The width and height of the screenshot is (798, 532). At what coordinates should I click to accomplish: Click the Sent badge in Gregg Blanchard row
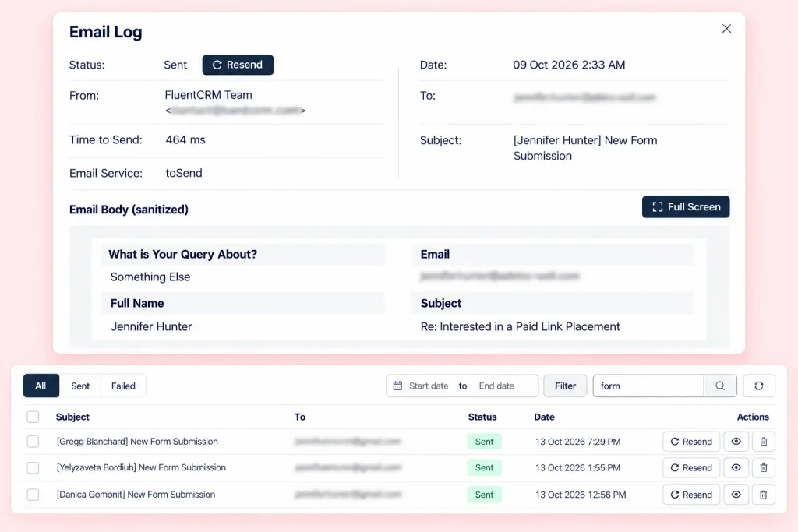pyautogui.click(x=485, y=442)
